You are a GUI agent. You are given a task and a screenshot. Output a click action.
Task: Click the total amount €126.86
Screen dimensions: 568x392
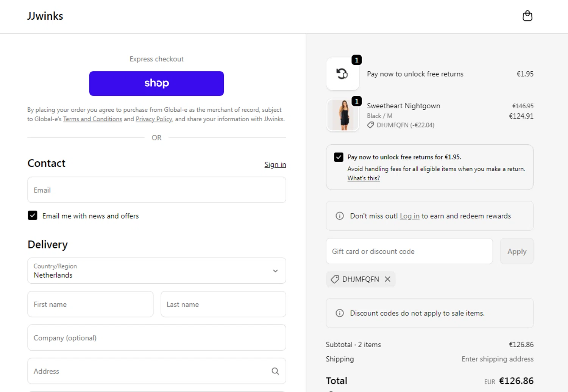(x=516, y=381)
